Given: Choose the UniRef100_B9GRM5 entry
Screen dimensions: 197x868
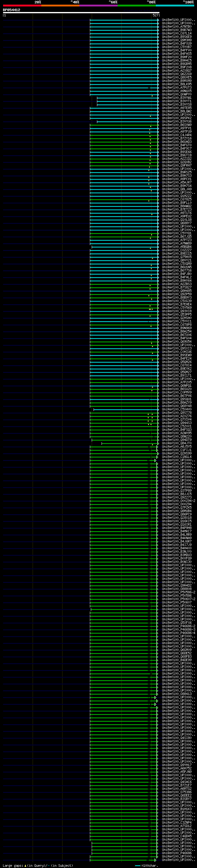Looking at the screenshot, I should (x=177, y=64).
